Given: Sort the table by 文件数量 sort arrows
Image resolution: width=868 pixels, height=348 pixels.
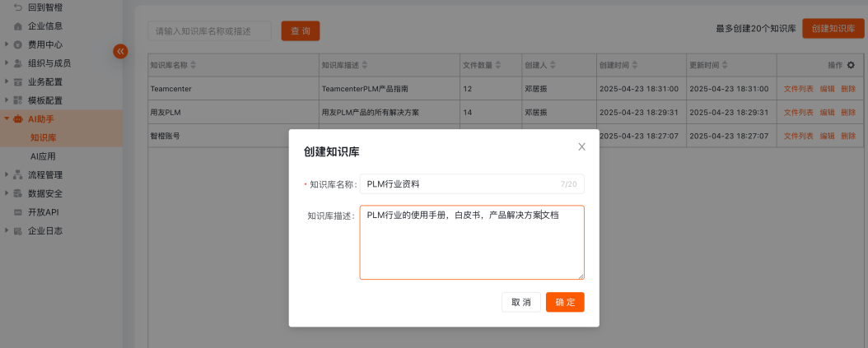Looking at the screenshot, I should (x=498, y=65).
